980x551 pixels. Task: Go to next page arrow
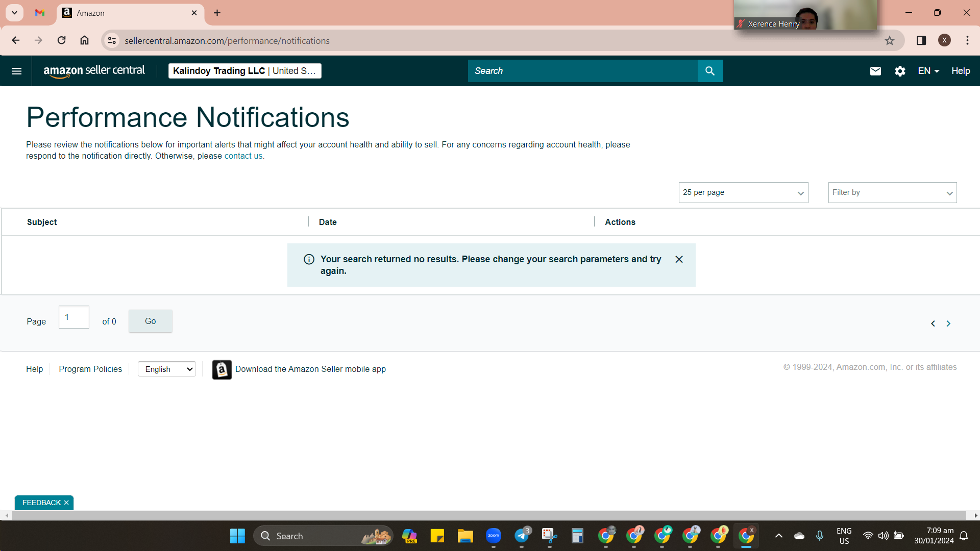[x=948, y=323]
